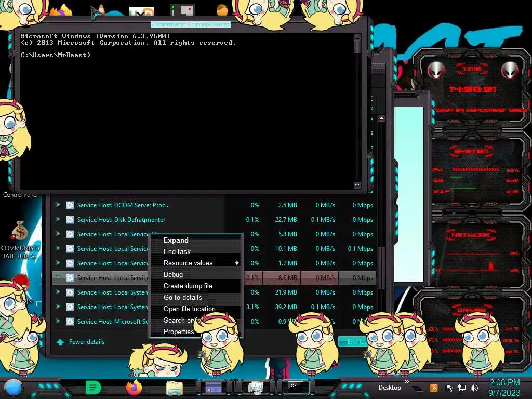
Task: Open the money bag desktop icon
Action: click(x=20, y=231)
